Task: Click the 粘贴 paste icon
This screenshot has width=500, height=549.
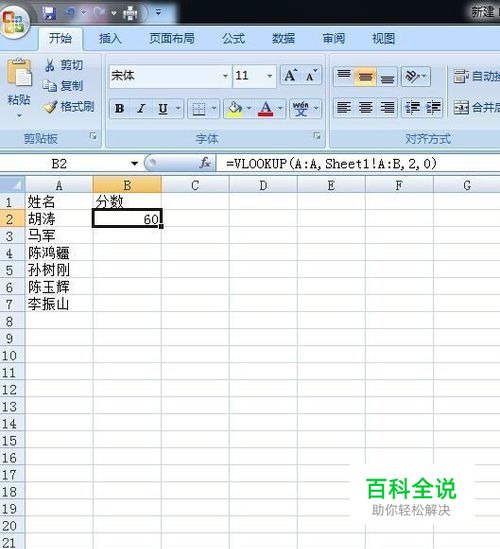Action: click(x=19, y=73)
